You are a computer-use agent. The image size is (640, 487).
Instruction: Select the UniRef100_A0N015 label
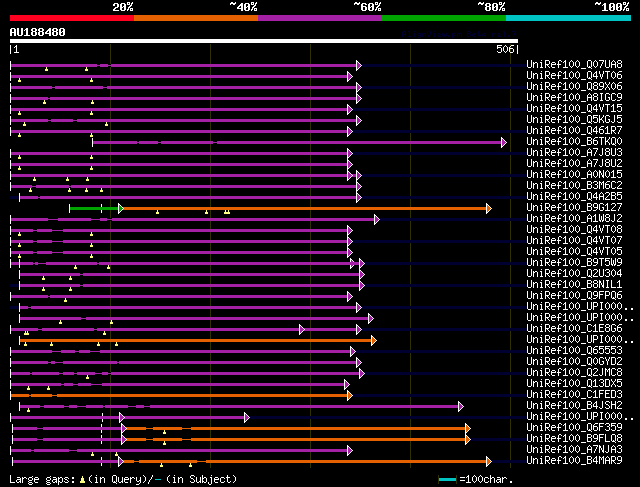[x=574, y=175]
